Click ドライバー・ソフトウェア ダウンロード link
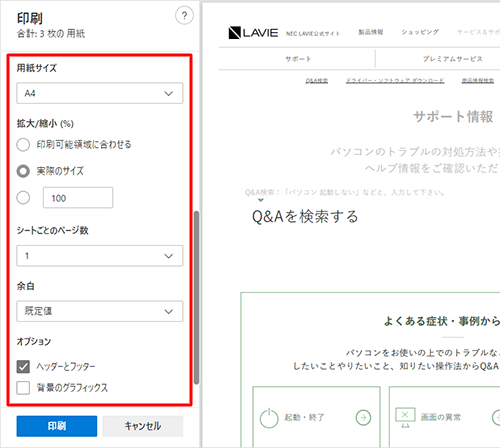 [x=395, y=81]
